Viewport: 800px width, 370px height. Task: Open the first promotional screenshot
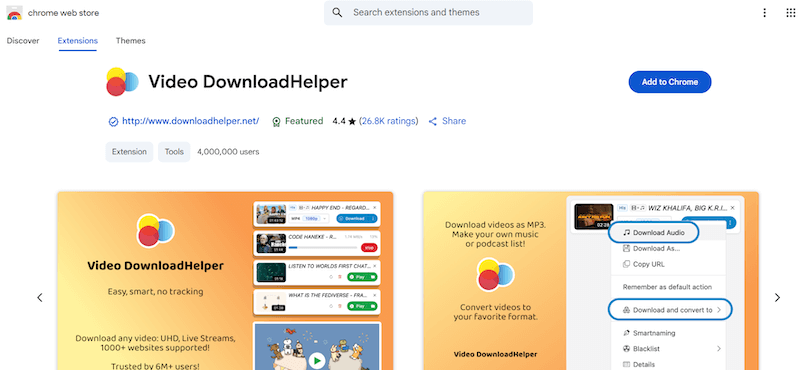(x=225, y=281)
